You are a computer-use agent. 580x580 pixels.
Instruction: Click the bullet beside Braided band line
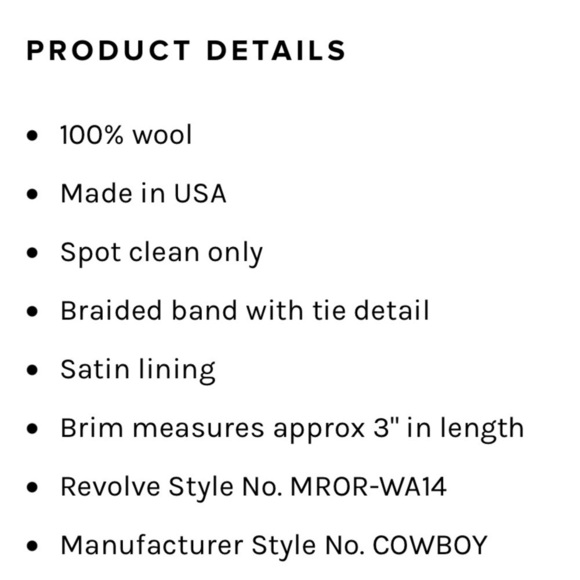pos(33,311)
